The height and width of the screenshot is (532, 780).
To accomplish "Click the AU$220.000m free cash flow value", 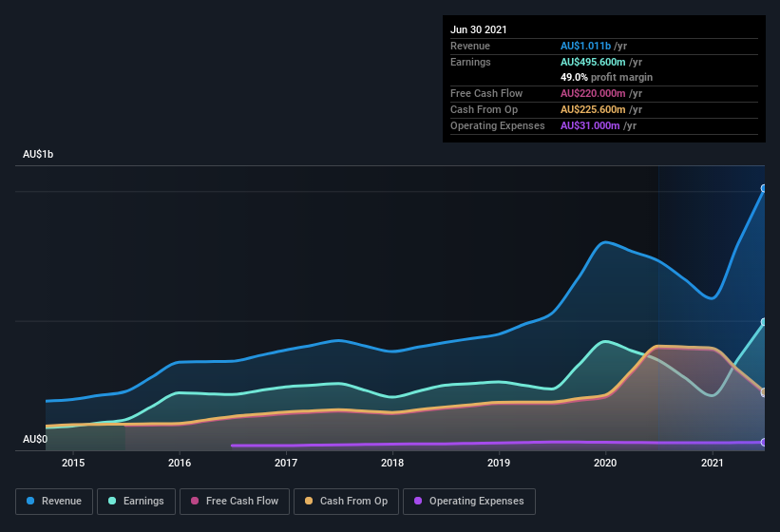I will [593, 93].
